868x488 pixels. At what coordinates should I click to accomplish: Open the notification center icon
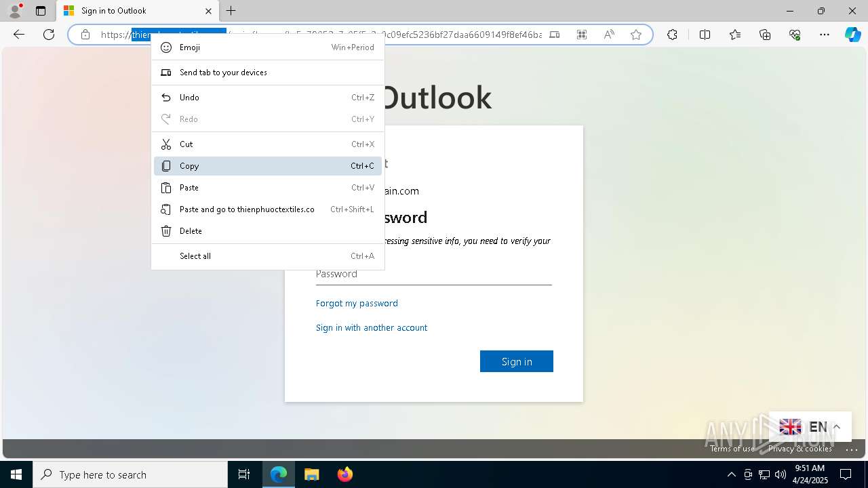coord(846,474)
